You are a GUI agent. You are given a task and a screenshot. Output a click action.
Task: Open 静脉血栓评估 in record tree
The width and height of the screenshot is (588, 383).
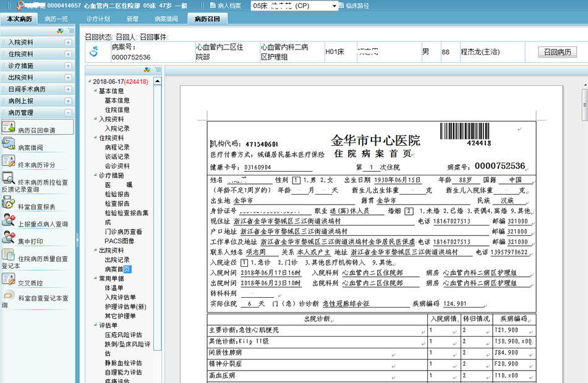(x=124, y=363)
